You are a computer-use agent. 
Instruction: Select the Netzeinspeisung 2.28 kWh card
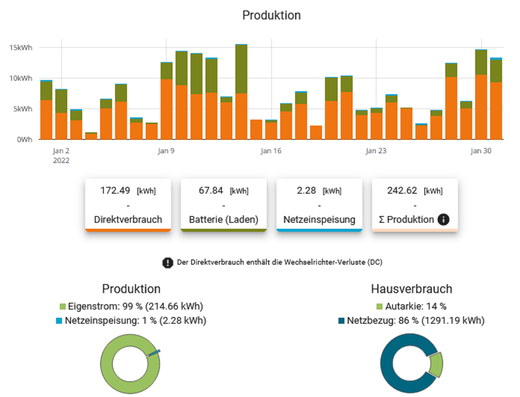click(x=319, y=205)
